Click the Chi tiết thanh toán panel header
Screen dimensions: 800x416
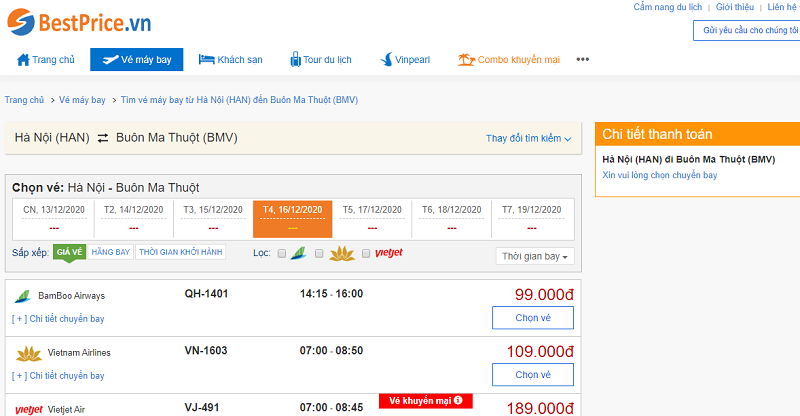[x=697, y=134]
